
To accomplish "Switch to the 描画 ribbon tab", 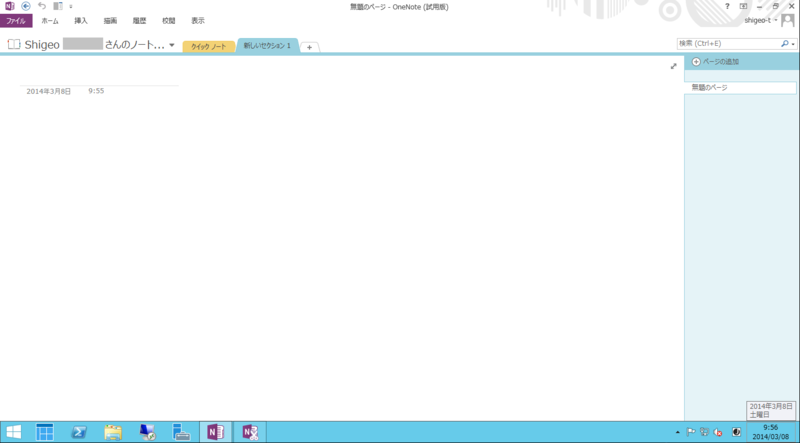I will click(x=110, y=21).
